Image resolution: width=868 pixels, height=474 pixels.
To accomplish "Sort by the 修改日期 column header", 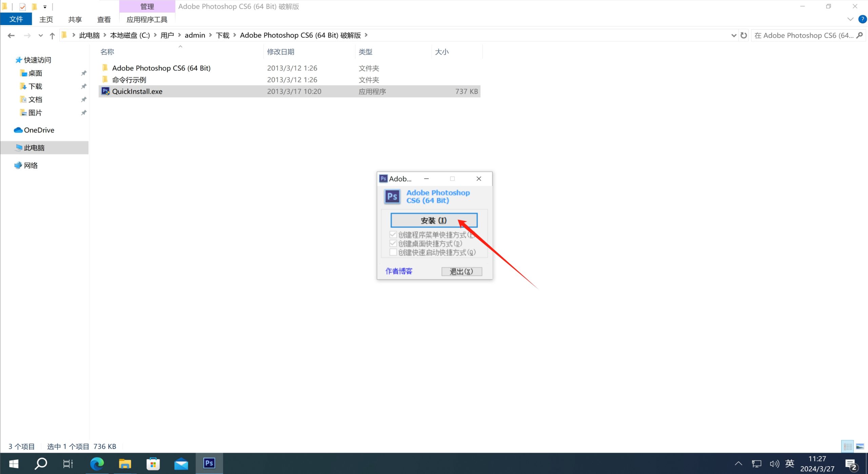I will (280, 52).
